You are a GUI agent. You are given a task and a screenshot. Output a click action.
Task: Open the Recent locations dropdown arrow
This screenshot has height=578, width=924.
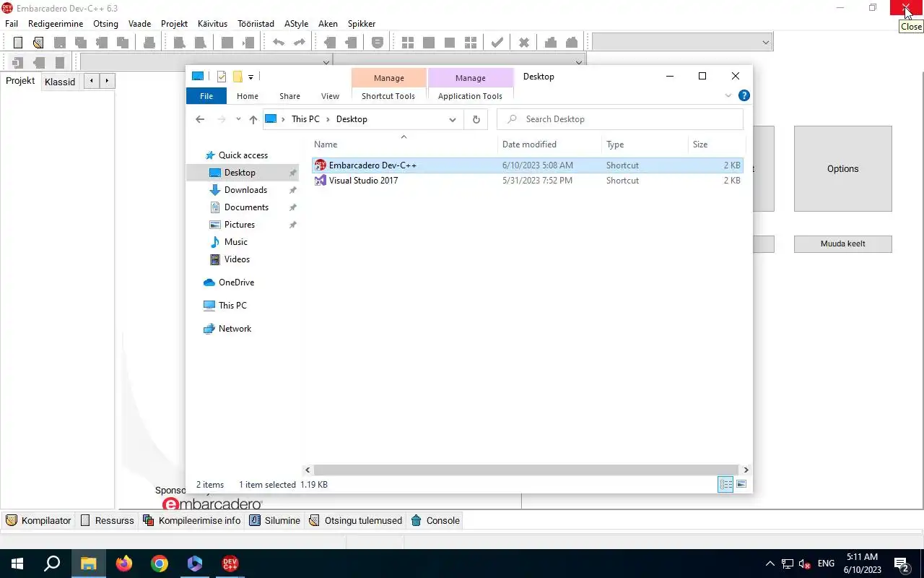(x=238, y=119)
